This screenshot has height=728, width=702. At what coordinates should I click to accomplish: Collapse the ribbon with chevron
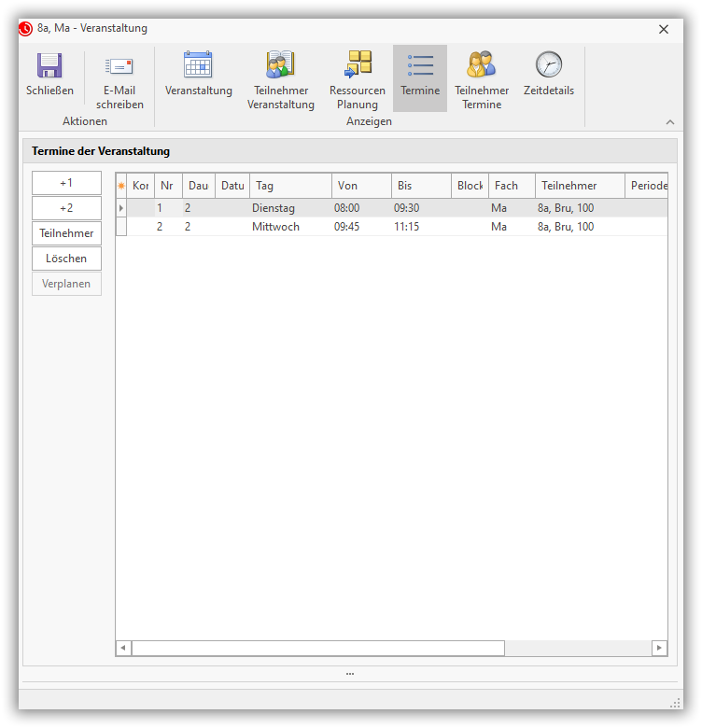pyautogui.click(x=669, y=122)
